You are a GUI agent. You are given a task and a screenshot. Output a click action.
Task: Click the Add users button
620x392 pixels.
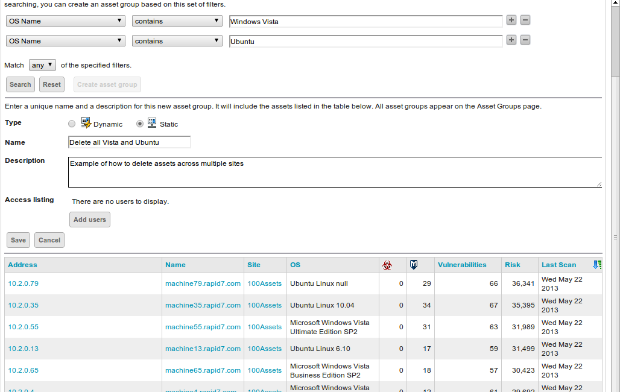coord(90,220)
